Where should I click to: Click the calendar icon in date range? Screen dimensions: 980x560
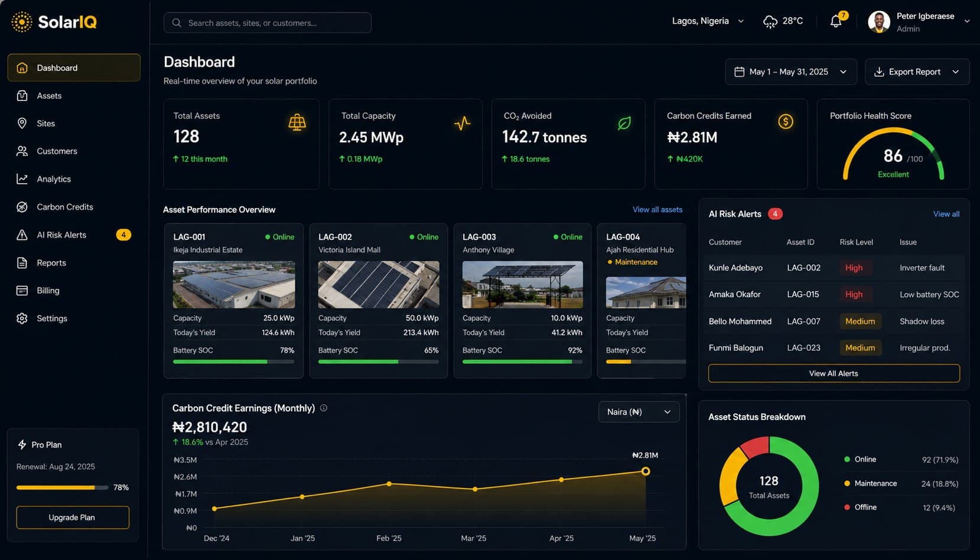point(739,71)
